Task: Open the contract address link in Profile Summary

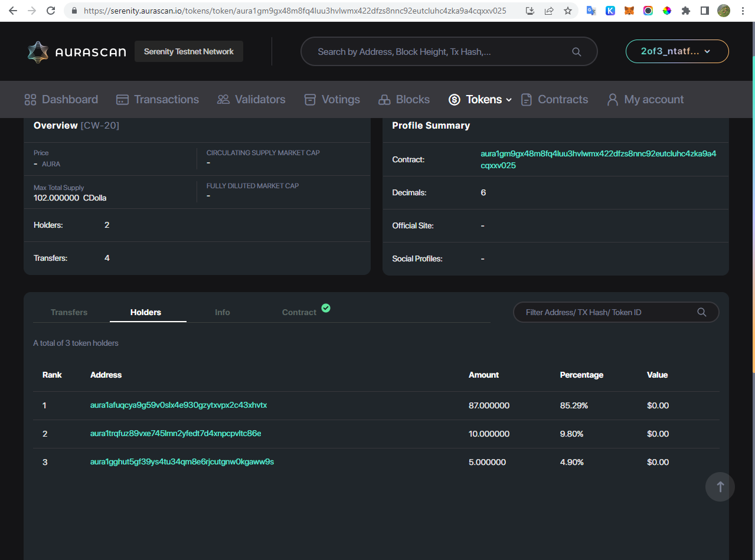Action: pyautogui.click(x=599, y=159)
